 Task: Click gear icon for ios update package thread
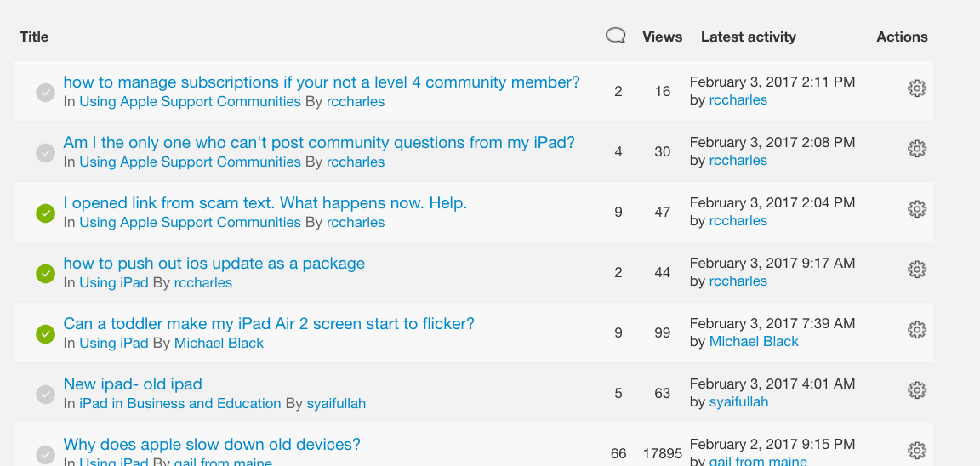pos(916,270)
